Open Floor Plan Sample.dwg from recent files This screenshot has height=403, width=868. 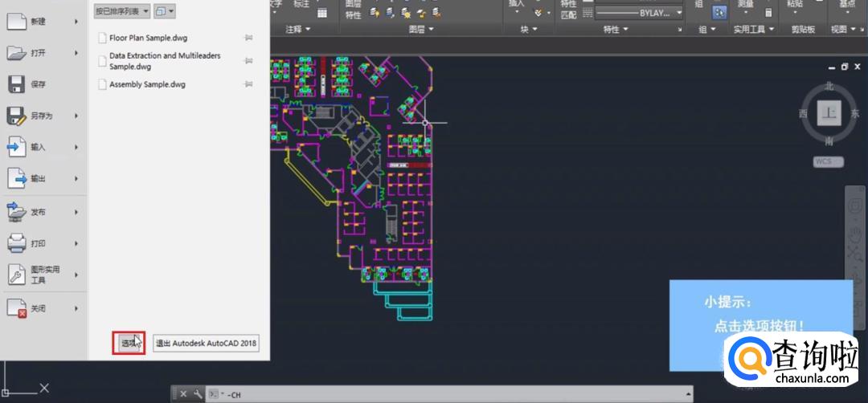[148, 38]
